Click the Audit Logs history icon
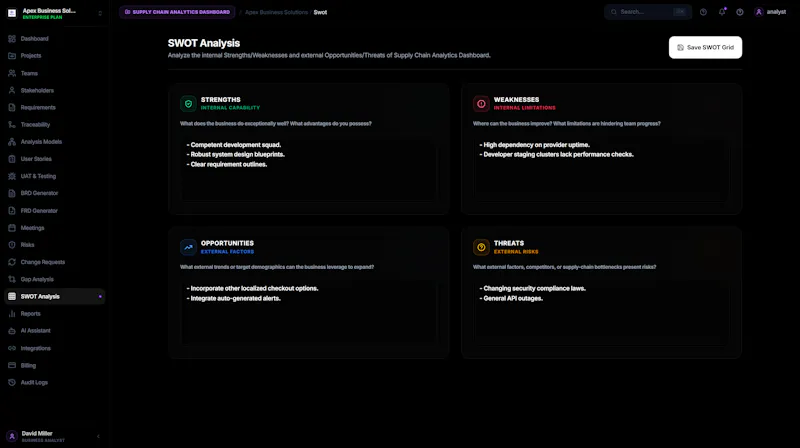This screenshot has width=800, height=448. tap(12, 382)
